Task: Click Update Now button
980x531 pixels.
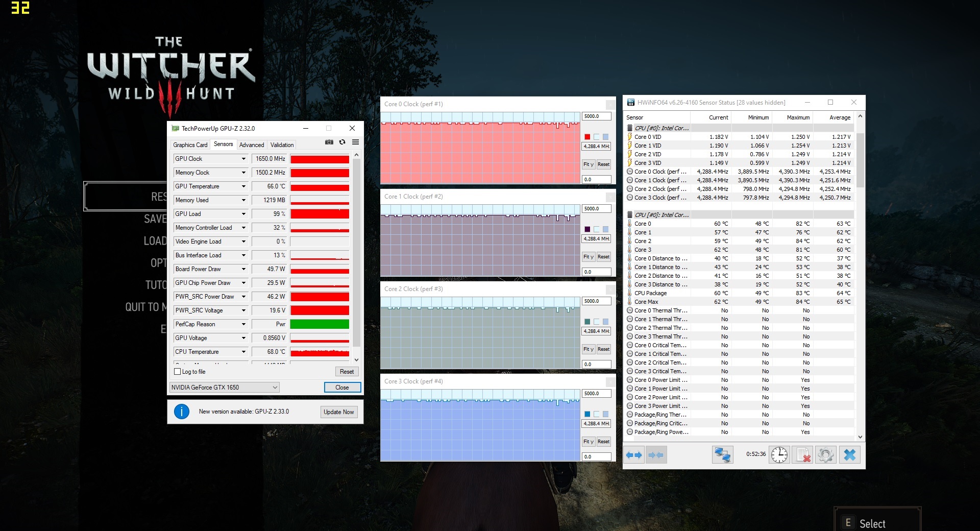Action: point(339,412)
